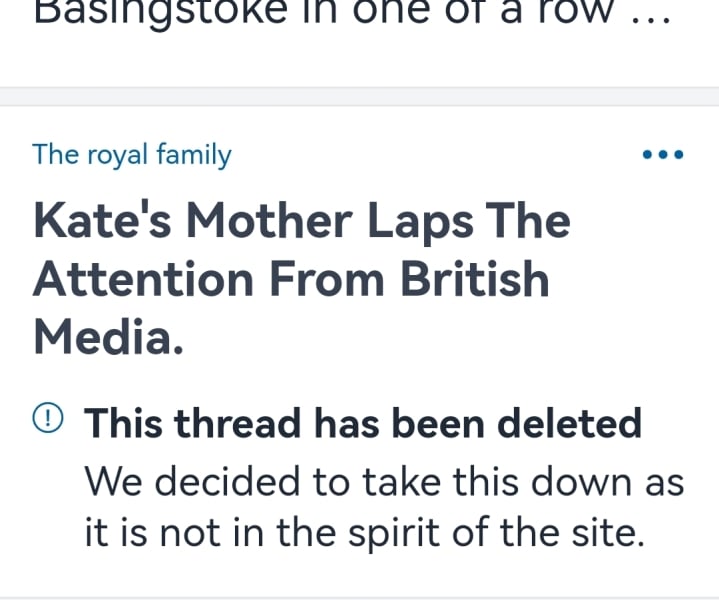Open the three-dot thread options menu
This screenshot has height=600, width=719.
point(662,155)
